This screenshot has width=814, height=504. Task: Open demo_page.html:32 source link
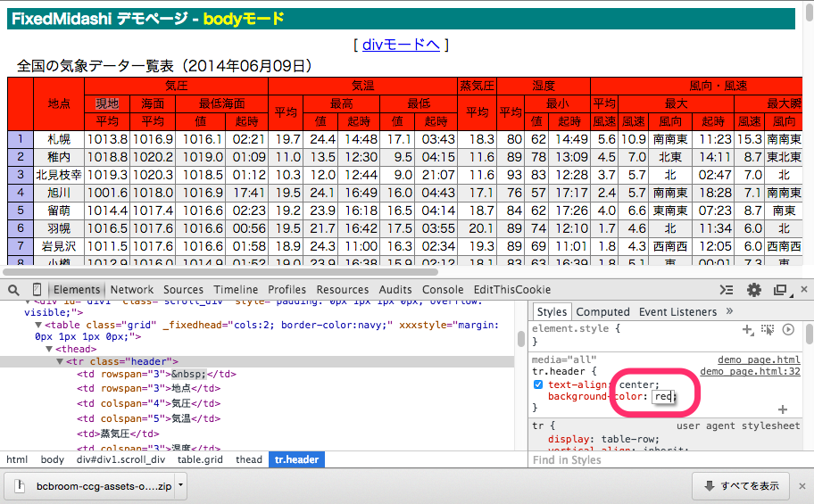point(750,371)
